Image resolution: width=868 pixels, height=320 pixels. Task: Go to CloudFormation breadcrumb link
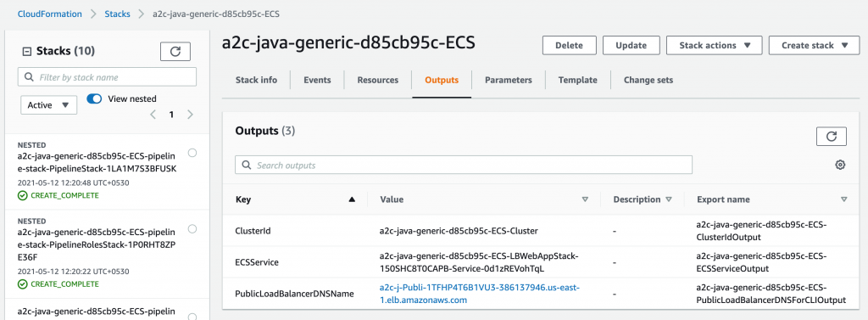[x=50, y=14]
